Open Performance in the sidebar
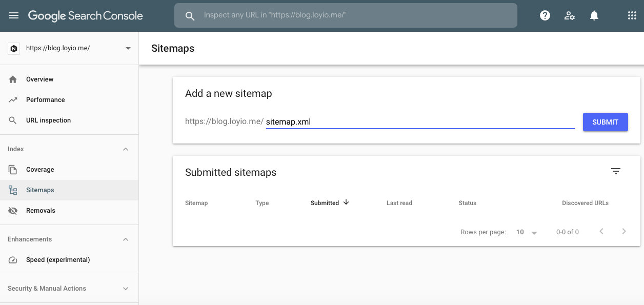Image resolution: width=644 pixels, height=305 pixels. click(x=69, y=100)
